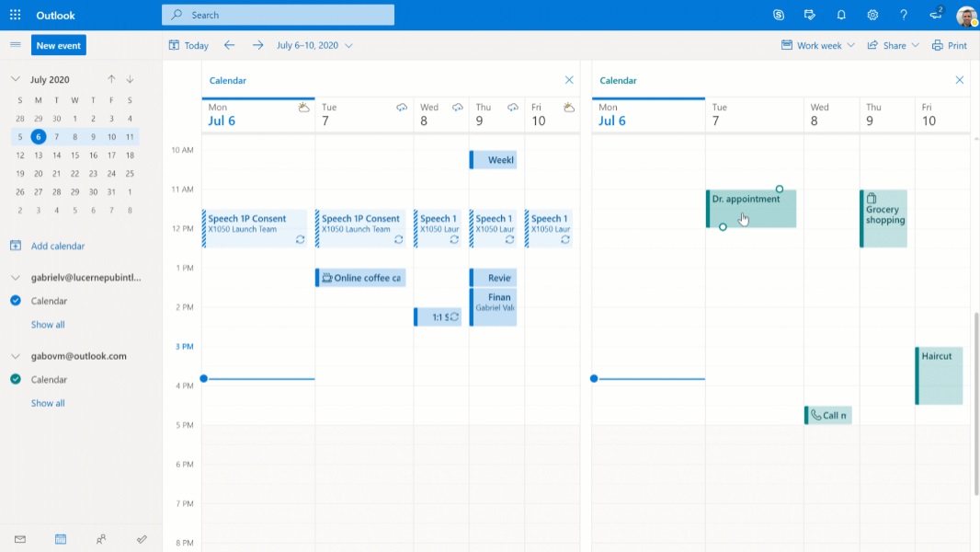Select July 23 in mini calendar
The height and width of the screenshot is (552, 980).
[x=93, y=173]
